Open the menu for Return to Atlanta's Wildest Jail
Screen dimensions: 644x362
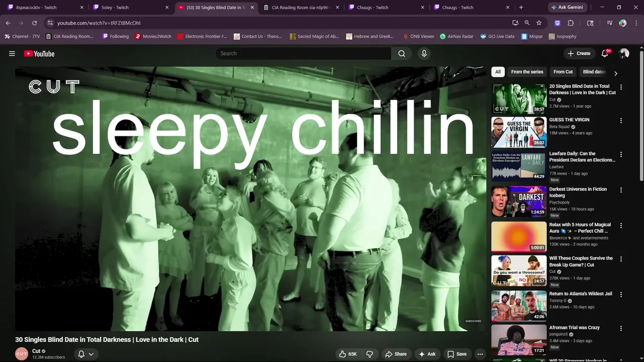(621, 295)
